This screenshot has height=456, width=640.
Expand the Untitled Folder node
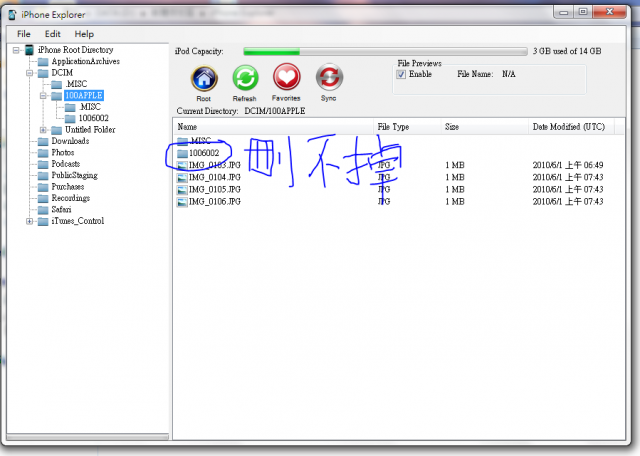pos(43,130)
